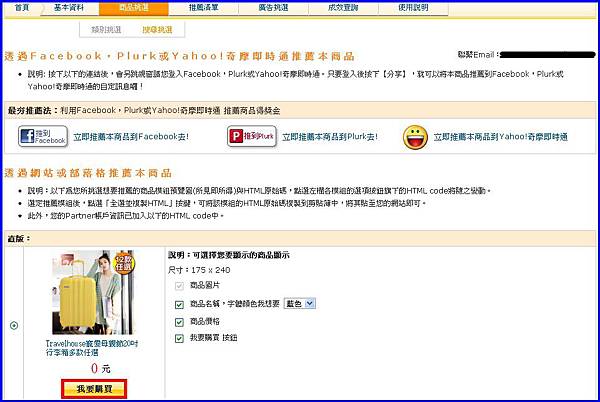Open the 使用說明 tab
This screenshot has width=600, height=402.
click(413, 8)
